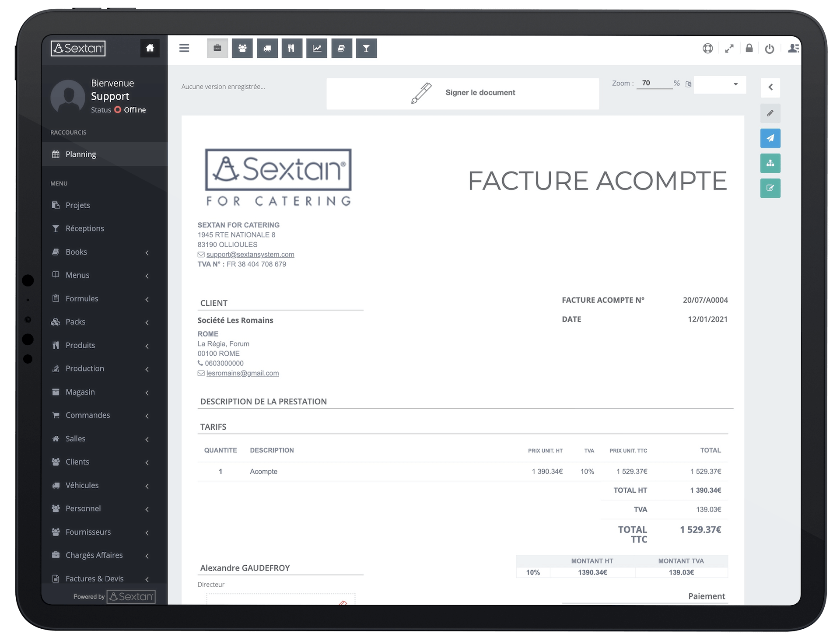The height and width of the screenshot is (641, 840).
Task: Expand the Produits section in the sidebar
Action: tap(147, 346)
